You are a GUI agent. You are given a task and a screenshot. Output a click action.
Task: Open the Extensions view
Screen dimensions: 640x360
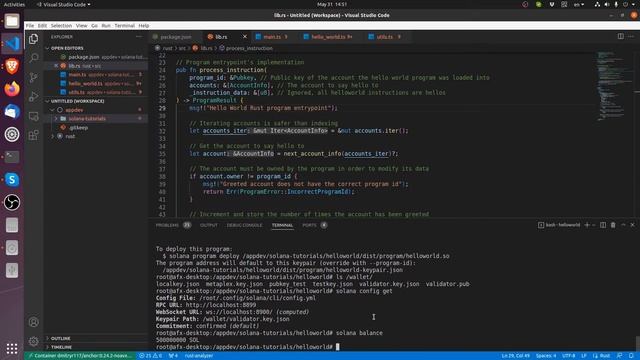point(33,135)
